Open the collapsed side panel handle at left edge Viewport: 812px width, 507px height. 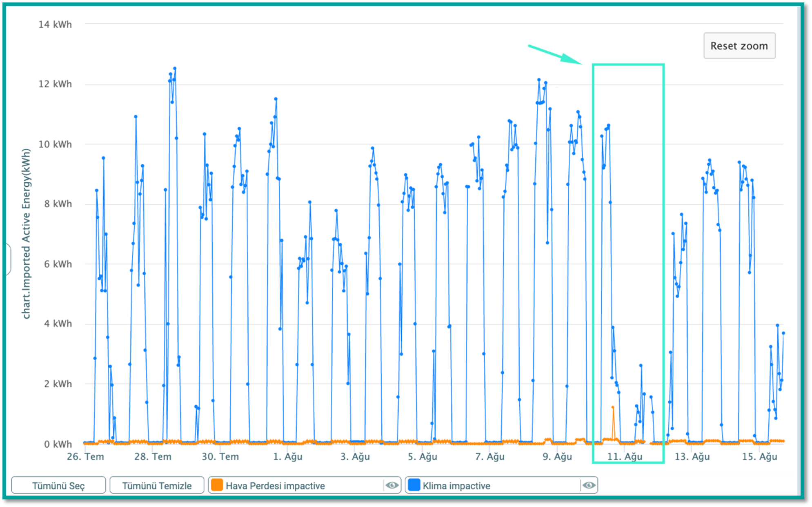[8, 259]
